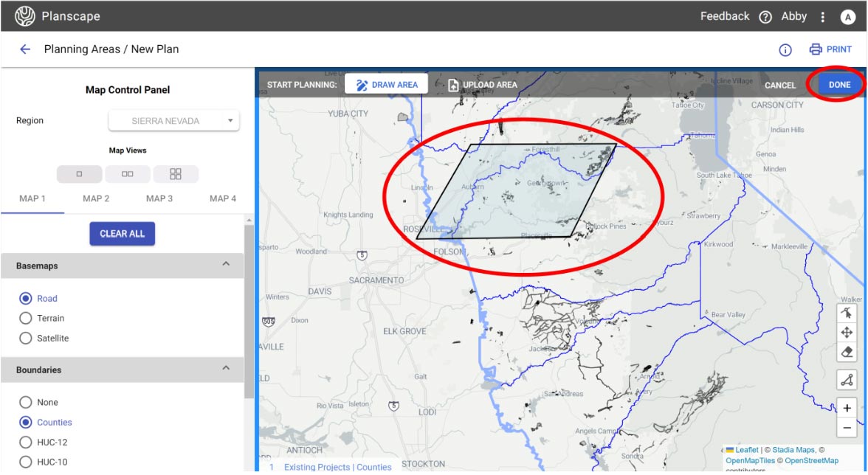Select the single map view layout icon
This screenshot has width=868, height=475.
tap(79, 174)
